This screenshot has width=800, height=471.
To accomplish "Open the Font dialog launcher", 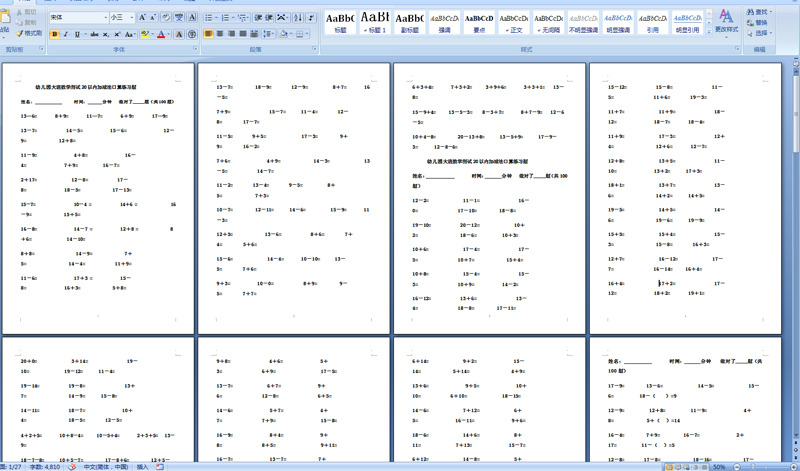I will pos(195,49).
